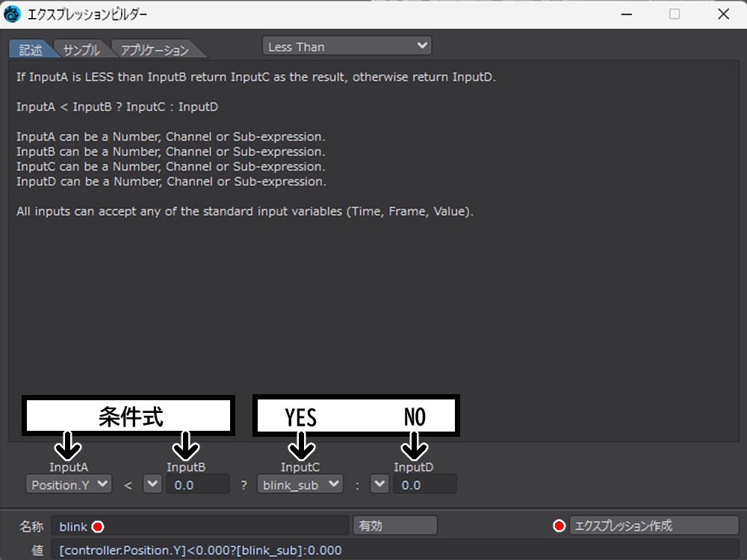Open the Less Than expression dropdown
Viewport: 747px width, 560px height.
point(347,46)
